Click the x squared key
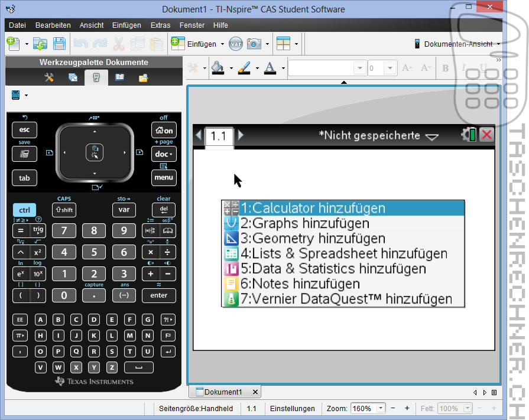The width and height of the screenshot is (529, 420). (38, 252)
